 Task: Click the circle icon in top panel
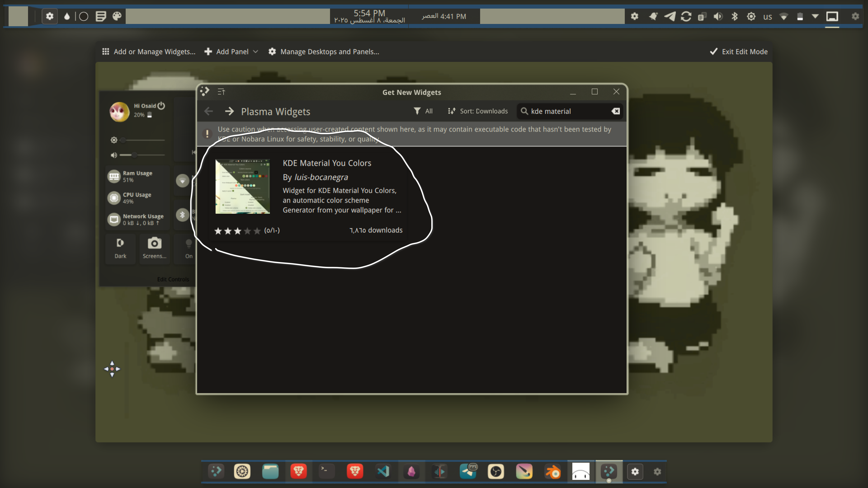tap(84, 16)
